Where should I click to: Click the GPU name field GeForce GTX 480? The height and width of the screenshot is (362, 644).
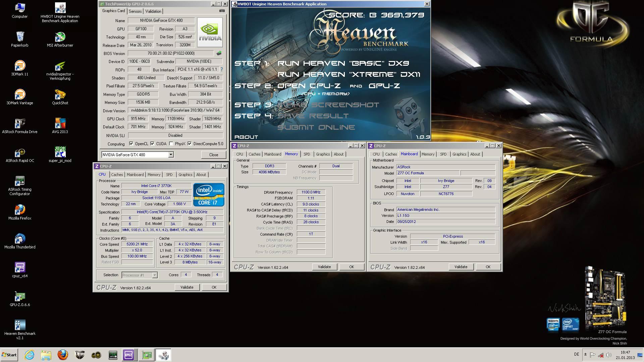161,20
